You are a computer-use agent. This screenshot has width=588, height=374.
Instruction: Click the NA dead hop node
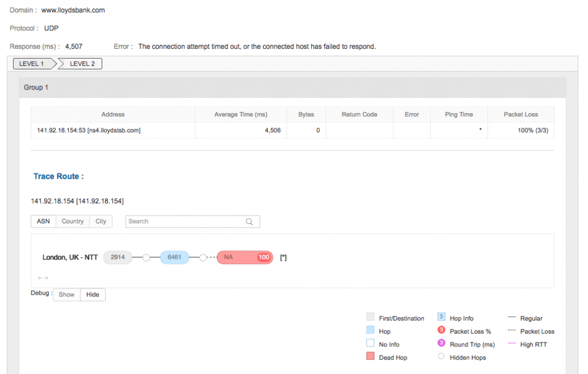(x=245, y=257)
